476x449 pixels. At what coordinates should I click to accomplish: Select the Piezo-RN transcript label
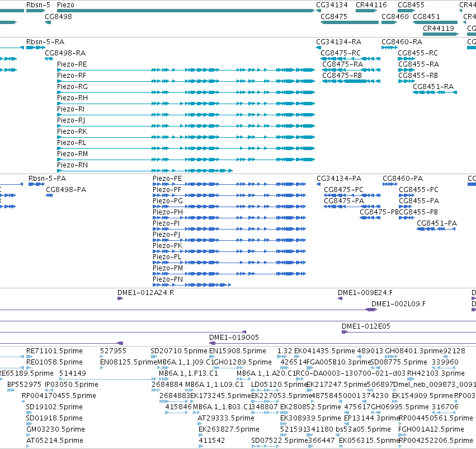72,166
